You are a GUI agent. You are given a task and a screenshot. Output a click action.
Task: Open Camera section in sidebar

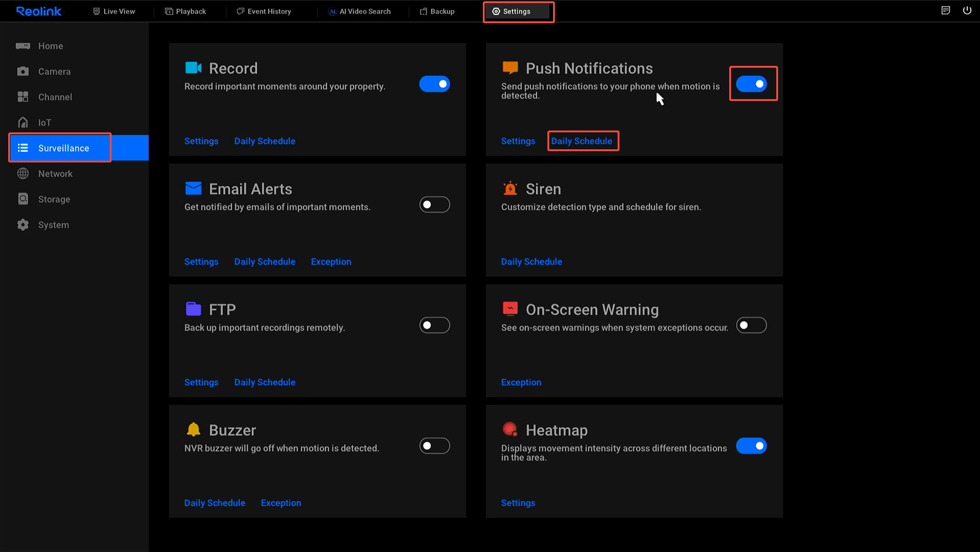(x=54, y=72)
